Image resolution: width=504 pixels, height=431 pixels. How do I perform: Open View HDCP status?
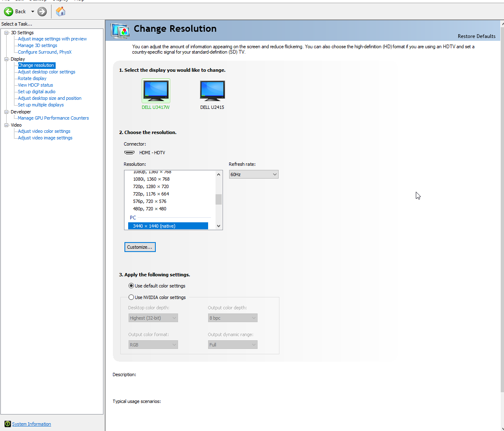[35, 85]
